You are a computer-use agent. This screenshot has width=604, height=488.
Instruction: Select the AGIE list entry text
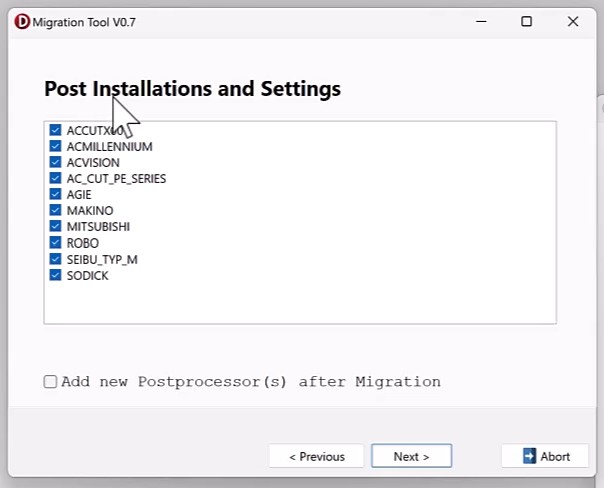[x=79, y=195]
